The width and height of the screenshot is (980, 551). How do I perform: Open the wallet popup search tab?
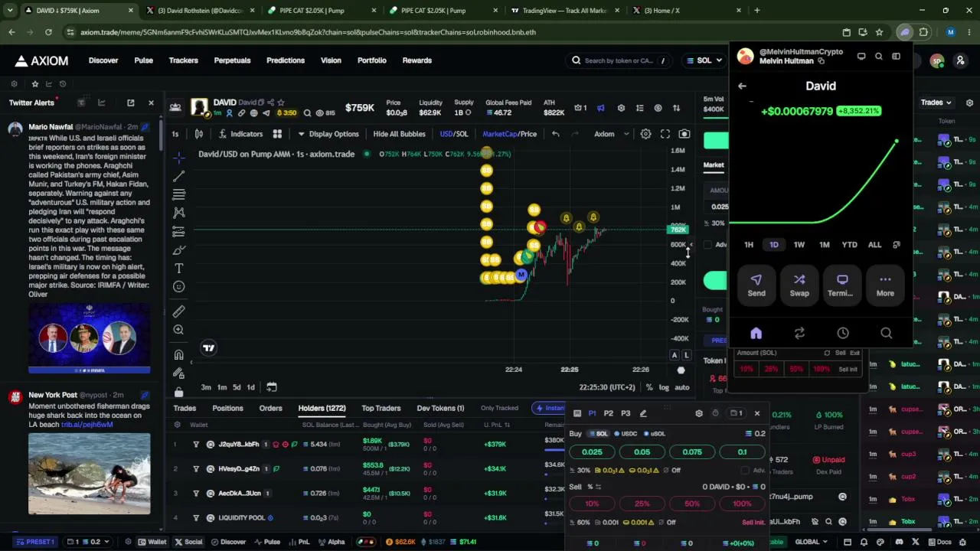click(886, 333)
